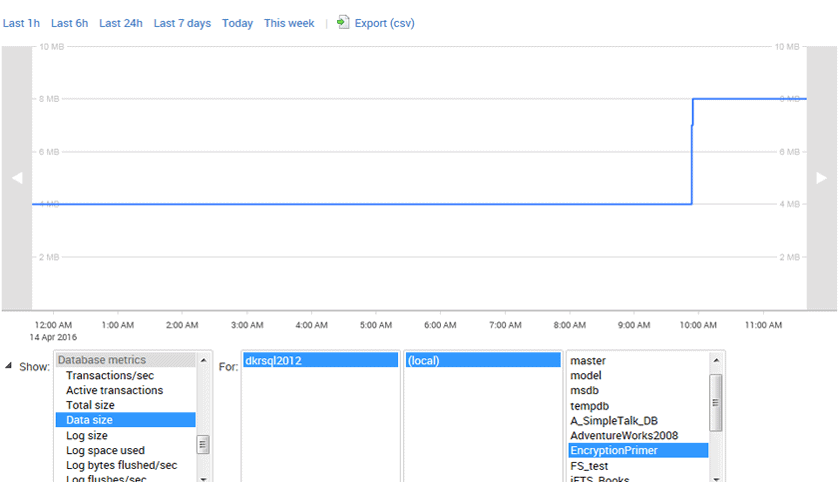Viewport: 838px width, 482px height.
Task: Open Export (csv) link
Action: click(x=384, y=23)
